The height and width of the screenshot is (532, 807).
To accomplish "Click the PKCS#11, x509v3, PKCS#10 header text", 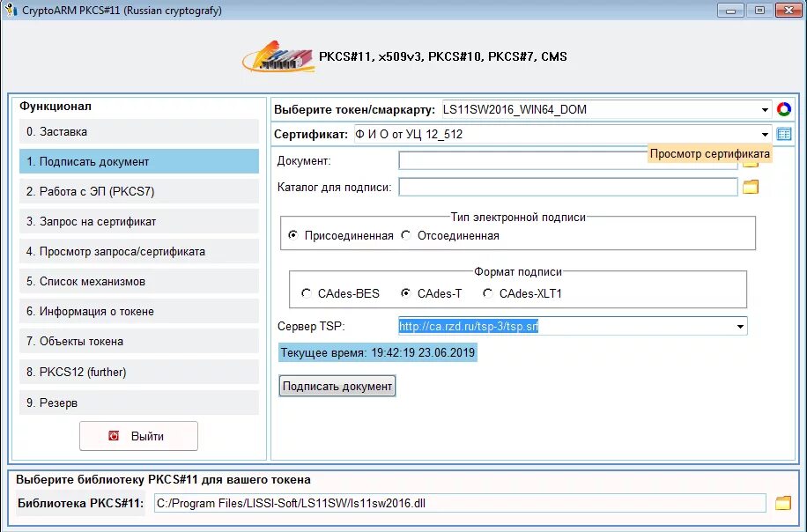I will coord(442,56).
